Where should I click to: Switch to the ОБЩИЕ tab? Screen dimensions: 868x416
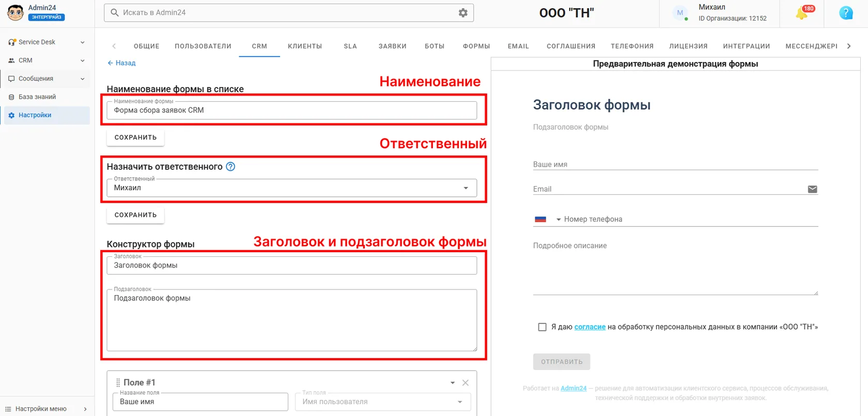(x=147, y=46)
